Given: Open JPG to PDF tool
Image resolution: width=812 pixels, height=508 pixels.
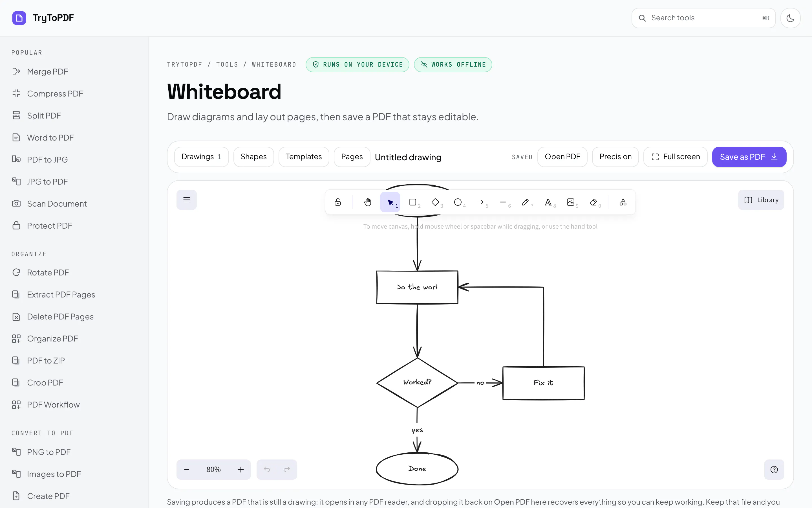Looking at the screenshot, I should point(74,181).
